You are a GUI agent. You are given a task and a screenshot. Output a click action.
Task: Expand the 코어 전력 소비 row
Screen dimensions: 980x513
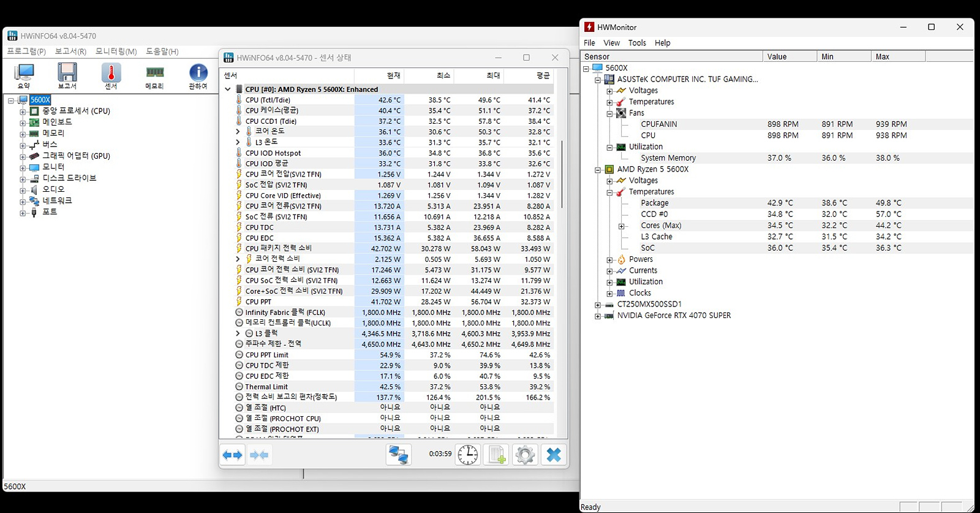point(238,259)
